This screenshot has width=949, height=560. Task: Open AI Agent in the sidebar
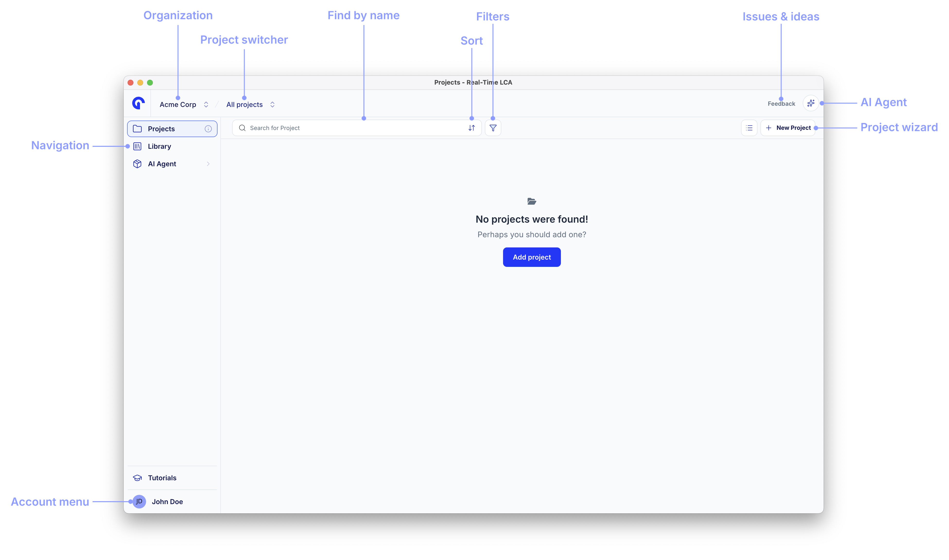tap(172, 164)
